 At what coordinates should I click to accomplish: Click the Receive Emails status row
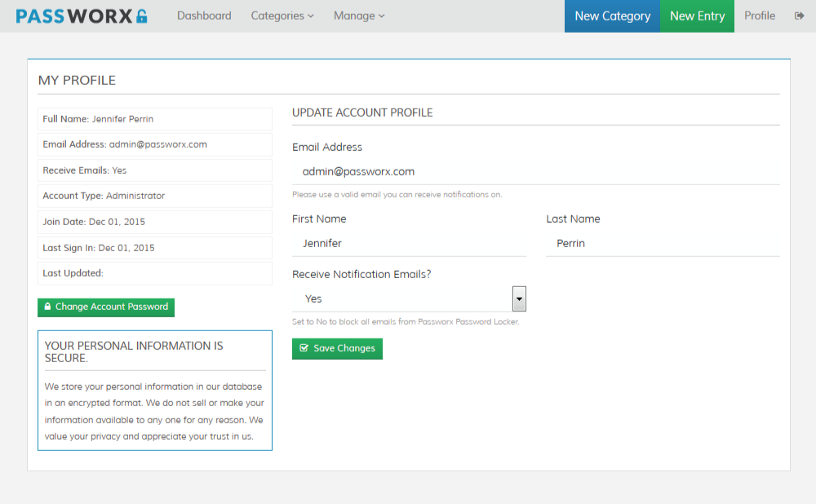click(x=154, y=170)
